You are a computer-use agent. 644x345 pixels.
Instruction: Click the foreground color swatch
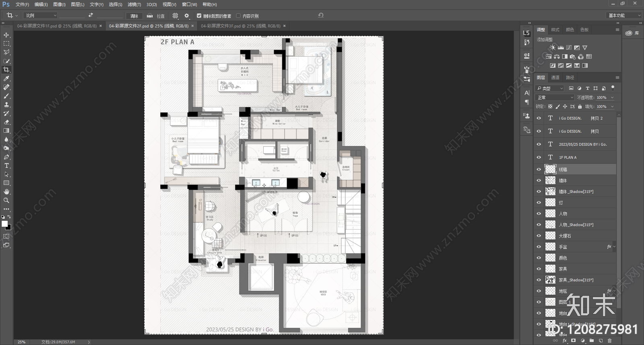(x=4, y=224)
